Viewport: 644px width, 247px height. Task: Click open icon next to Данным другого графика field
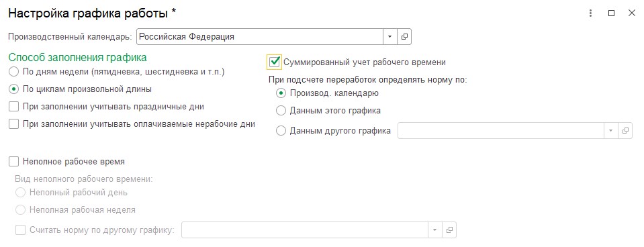pos(625,130)
